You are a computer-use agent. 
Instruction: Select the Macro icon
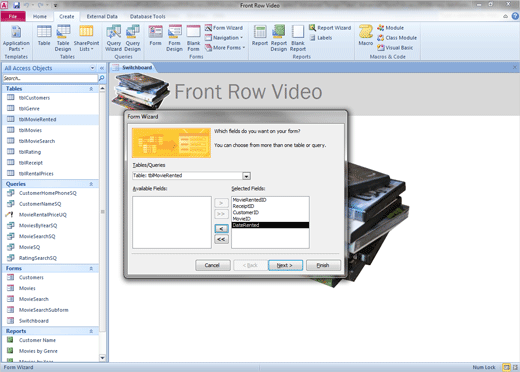tap(366, 35)
